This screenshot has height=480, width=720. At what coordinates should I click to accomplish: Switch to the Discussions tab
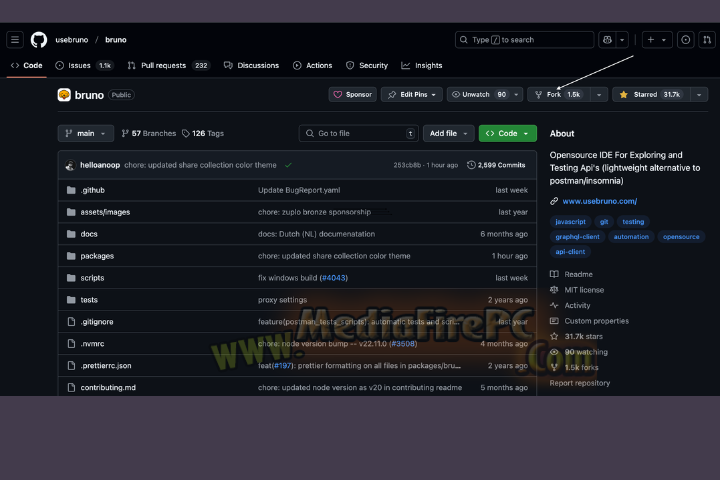252,66
